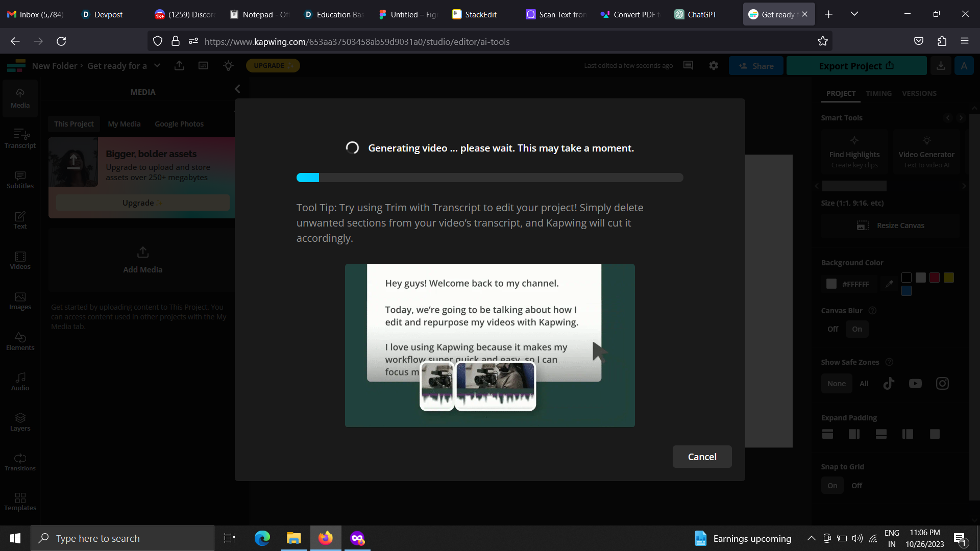Screen dimensions: 980x551
Task: Open the Audio sidebar panel
Action: [x=20, y=381]
